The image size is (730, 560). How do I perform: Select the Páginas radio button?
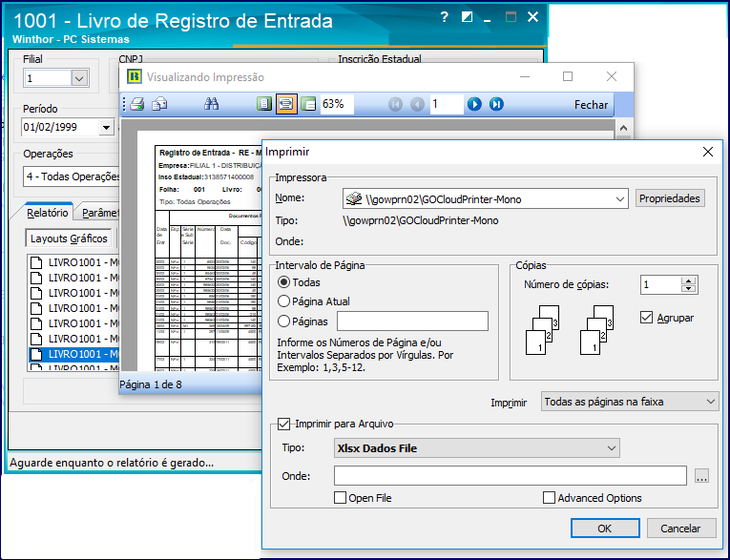coord(283,321)
